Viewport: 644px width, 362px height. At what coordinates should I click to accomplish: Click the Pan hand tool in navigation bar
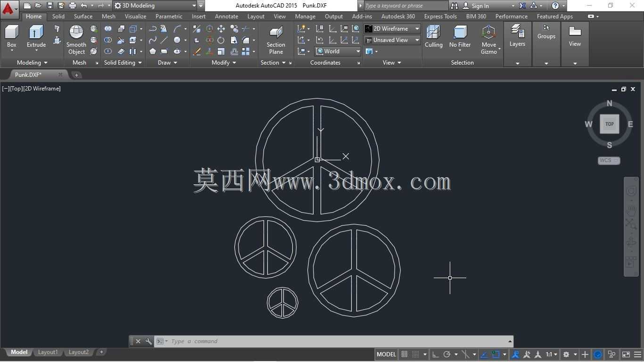tap(631, 210)
